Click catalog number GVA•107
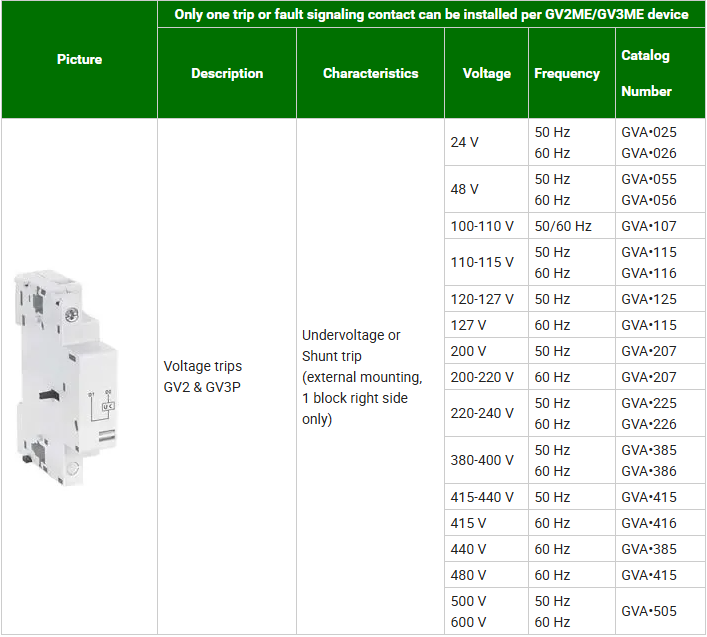 click(648, 226)
